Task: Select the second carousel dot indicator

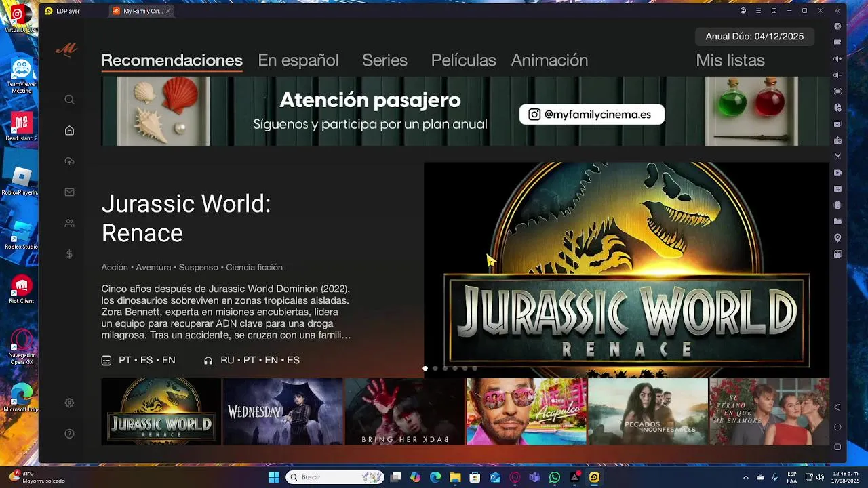Action: (435, 369)
